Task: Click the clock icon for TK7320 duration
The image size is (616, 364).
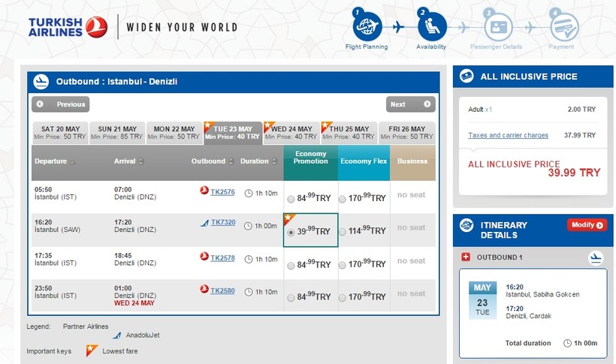Action: [x=248, y=226]
